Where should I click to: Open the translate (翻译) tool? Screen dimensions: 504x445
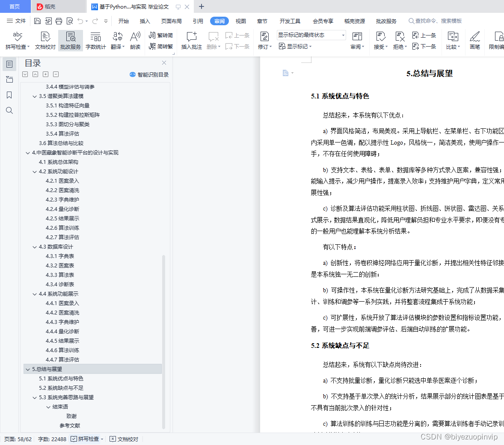[x=117, y=41]
